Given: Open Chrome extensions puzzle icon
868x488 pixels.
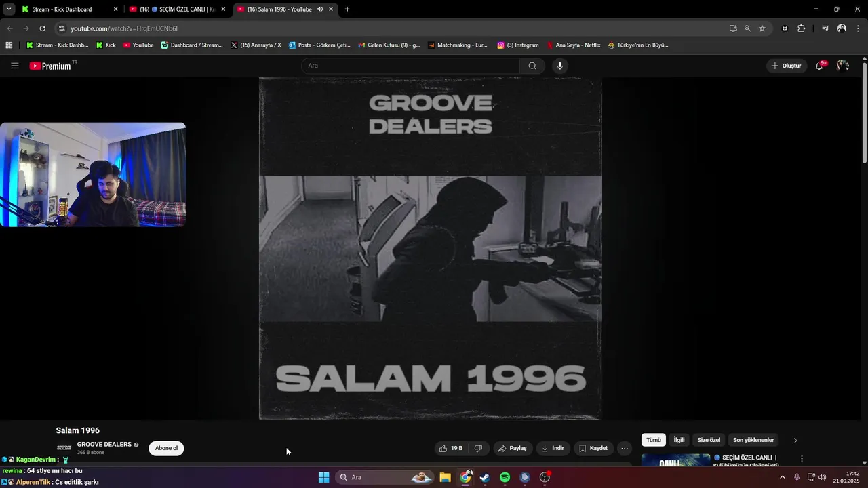Looking at the screenshot, I should (802, 28).
